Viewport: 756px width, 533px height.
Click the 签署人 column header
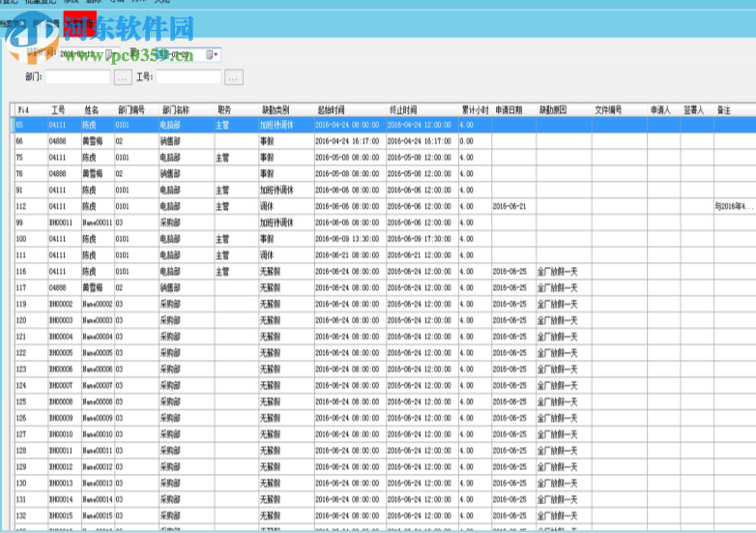(x=694, y=110)
